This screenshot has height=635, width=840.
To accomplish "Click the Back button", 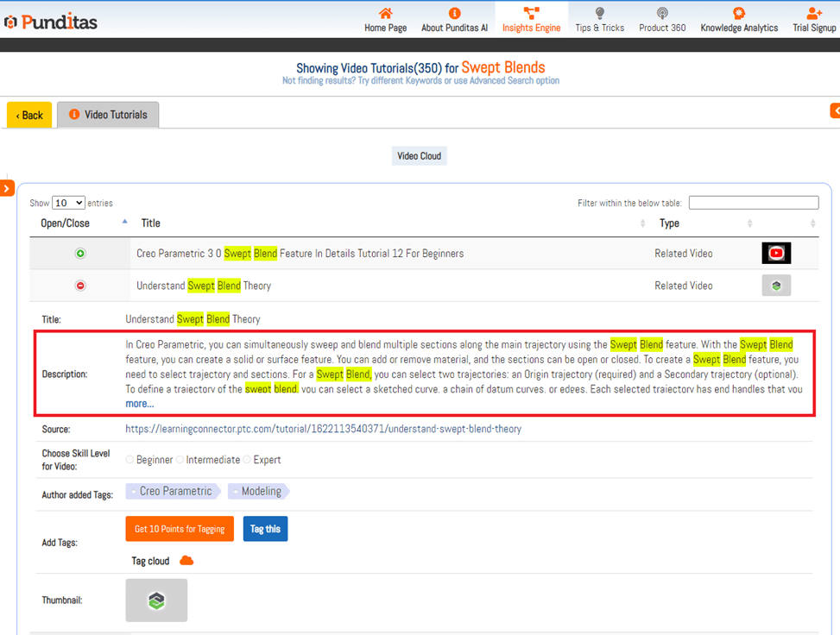I will pos(29,115).
